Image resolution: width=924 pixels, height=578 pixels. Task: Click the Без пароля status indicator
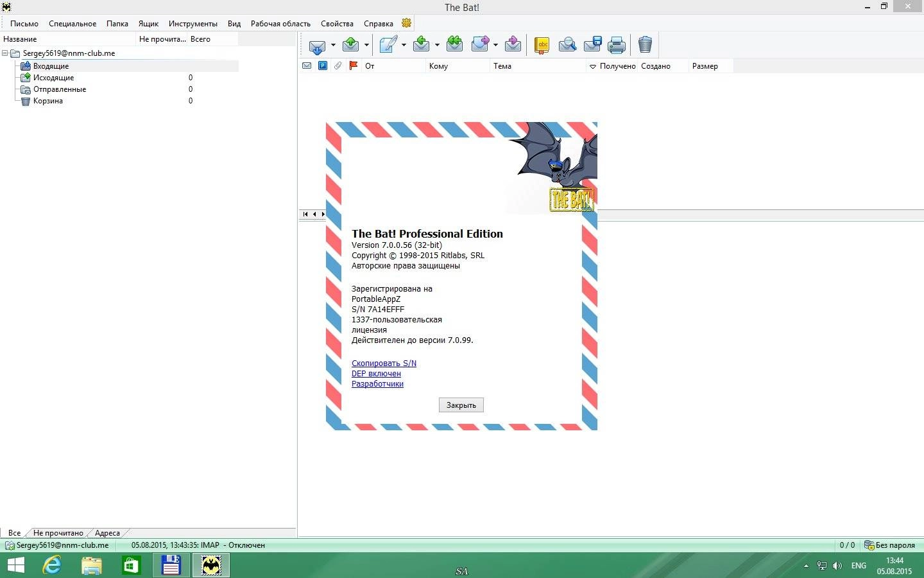890,545
